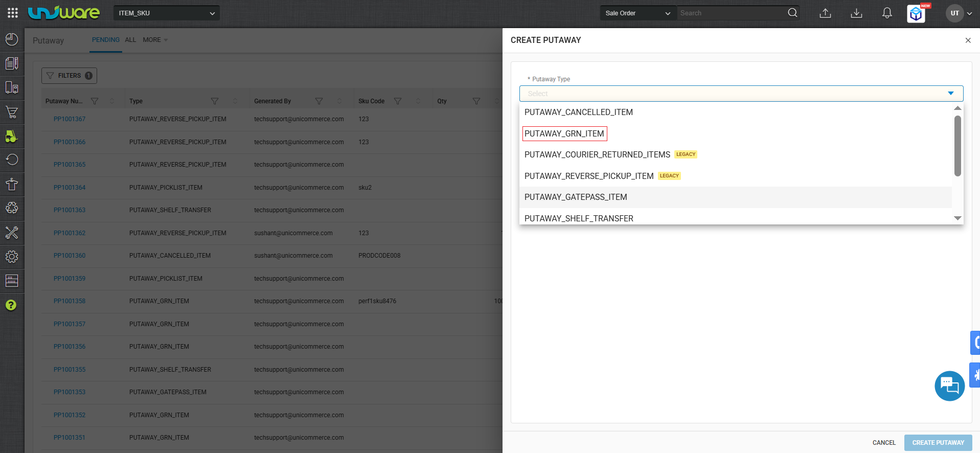Viewport: 980px width, 453px height.
Task: Open the settings gear sidebar icon
Action: point(12,257)
